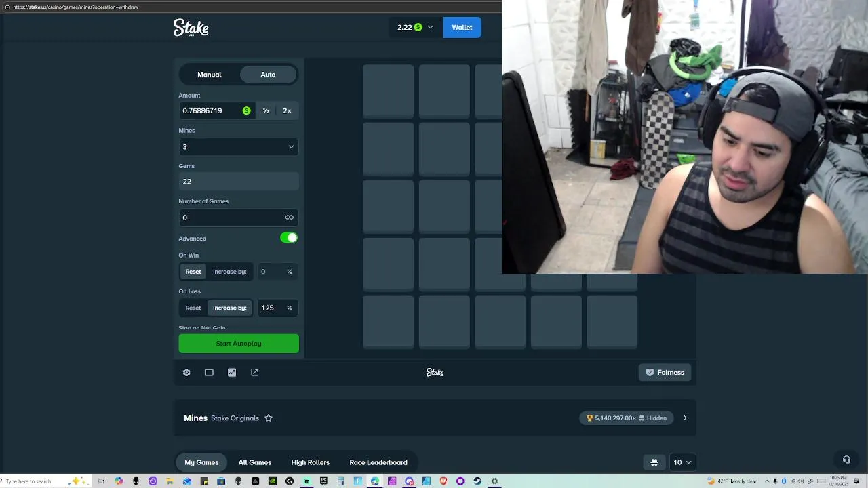Click the volume speaker tray icon
868x488 pixels.
800,481
